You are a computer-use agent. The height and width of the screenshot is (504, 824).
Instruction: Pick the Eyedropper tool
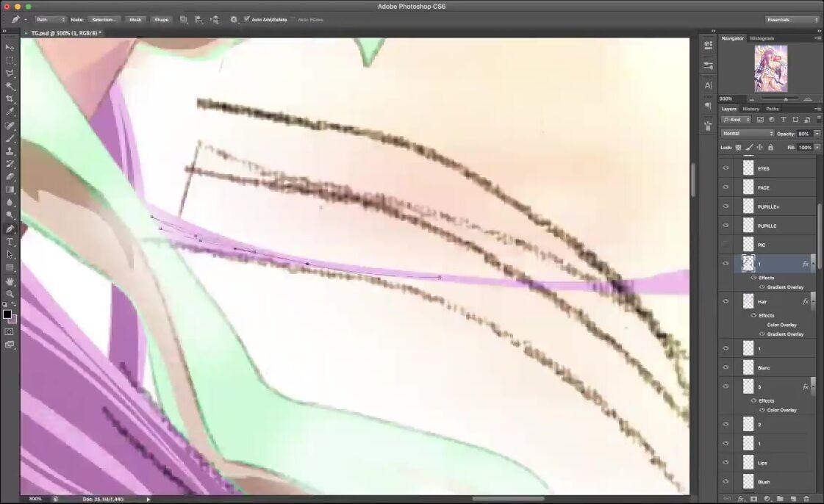pyautogui.click(x=10, y=112)
